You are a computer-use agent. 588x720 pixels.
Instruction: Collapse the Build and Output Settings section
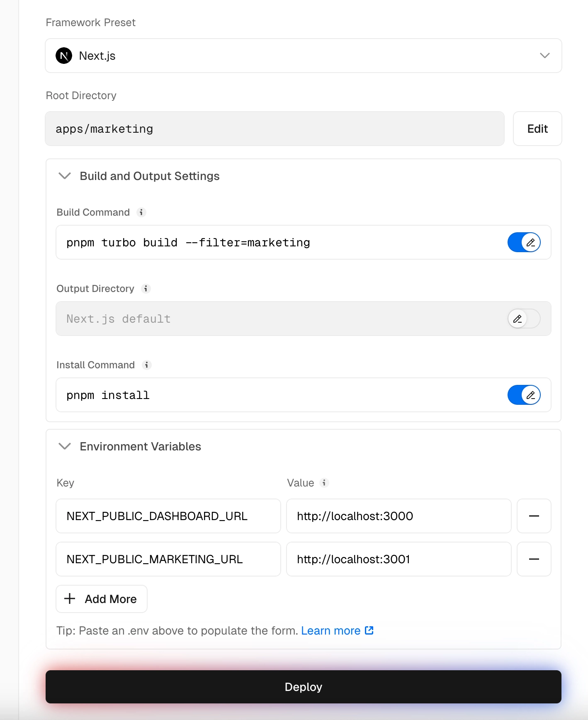pos(65,176)
